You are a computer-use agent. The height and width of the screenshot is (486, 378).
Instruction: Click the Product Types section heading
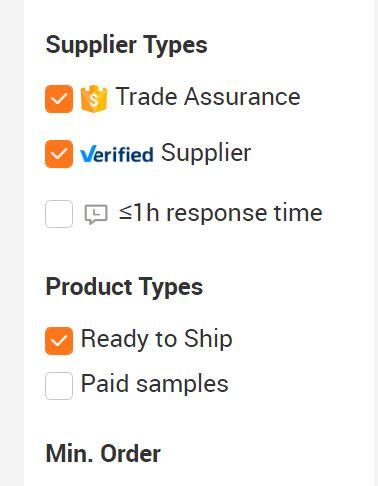(124, 288)
